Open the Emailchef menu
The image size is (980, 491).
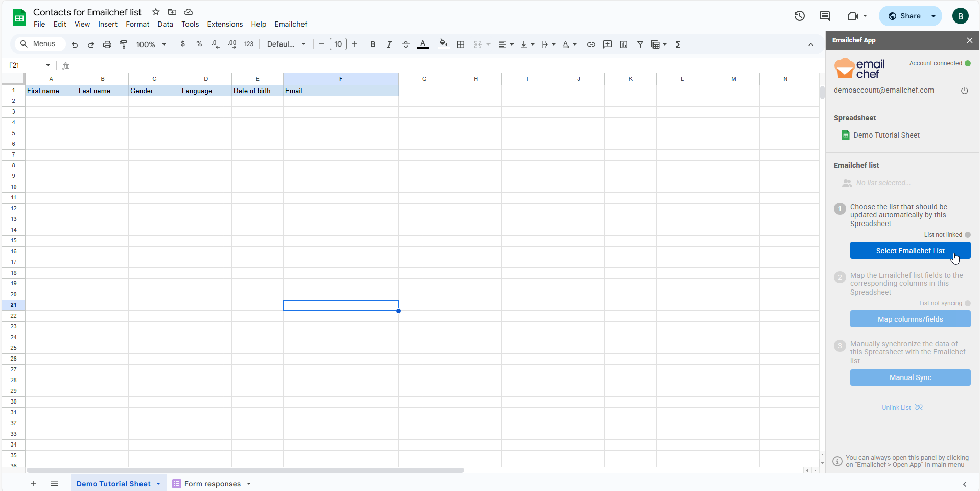(291, 24)
